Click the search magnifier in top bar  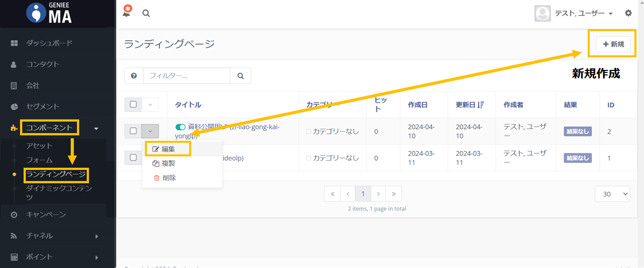[x=146, y=14]
